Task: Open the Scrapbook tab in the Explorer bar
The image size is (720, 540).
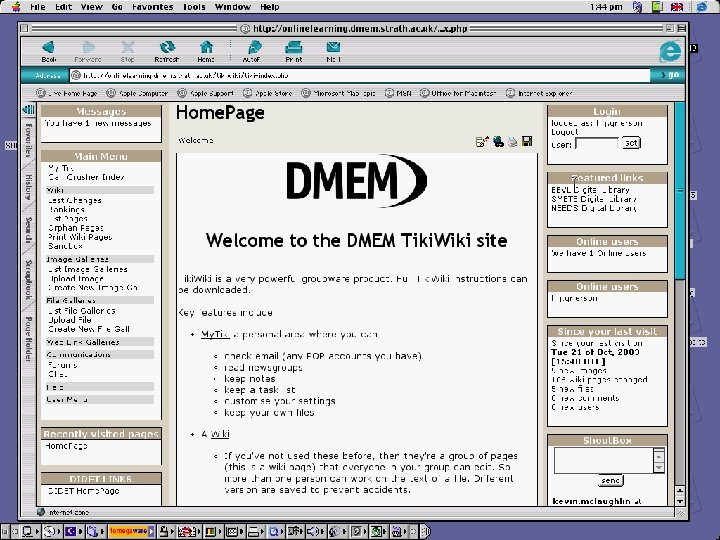Action: tap(28, 280)
